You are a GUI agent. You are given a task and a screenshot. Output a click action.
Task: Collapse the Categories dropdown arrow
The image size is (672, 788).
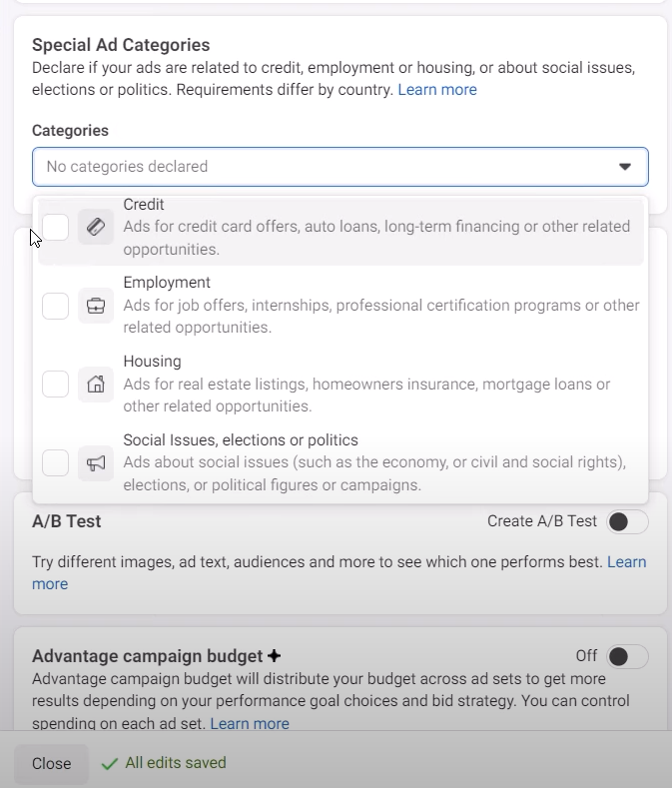click(x=625, y=167)
